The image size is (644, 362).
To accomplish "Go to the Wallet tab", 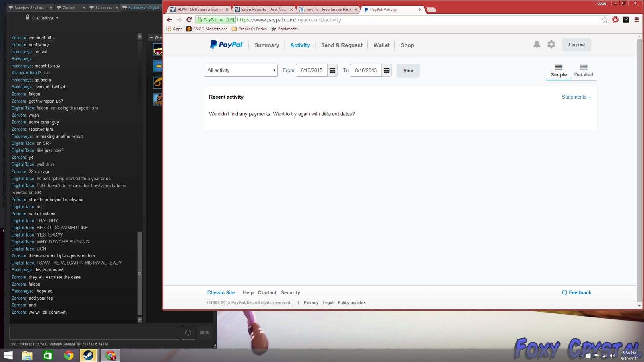I will click(381, 45).
